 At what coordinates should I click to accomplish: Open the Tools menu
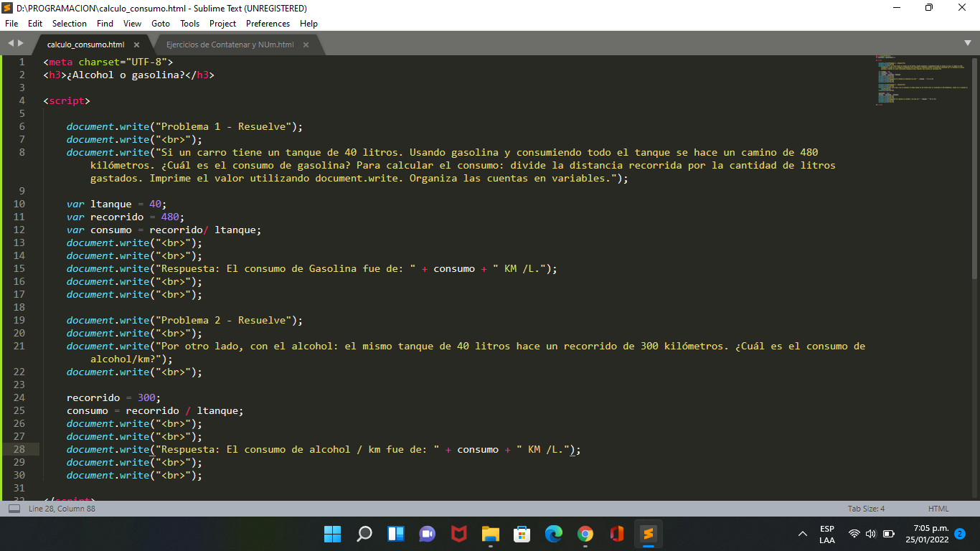(x=189, y=23)
